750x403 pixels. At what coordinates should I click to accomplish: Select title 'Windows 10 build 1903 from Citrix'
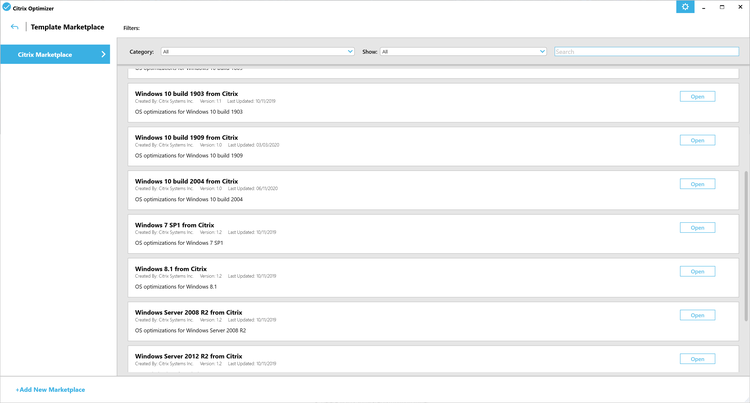point(187,94)
